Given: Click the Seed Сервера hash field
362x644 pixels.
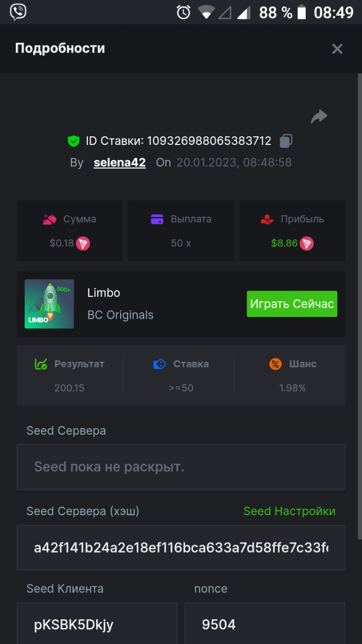Looking at the screenshot, I should tap(181, 547).
